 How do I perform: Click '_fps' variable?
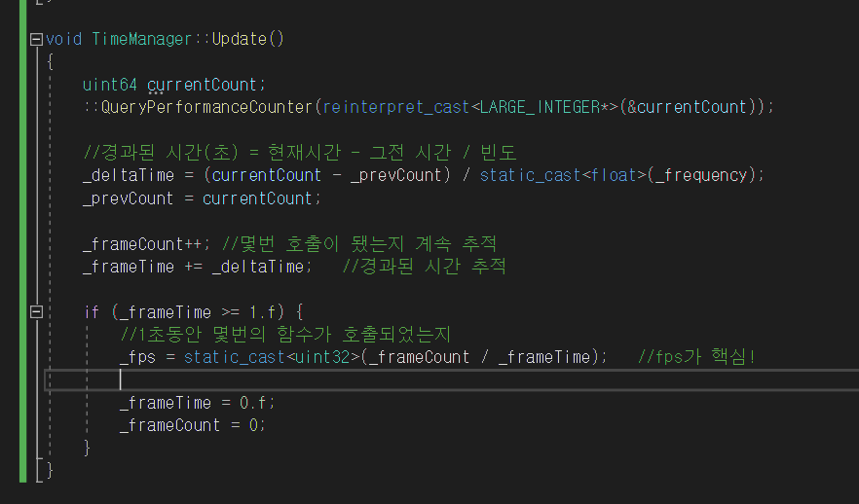click(137, 357)
